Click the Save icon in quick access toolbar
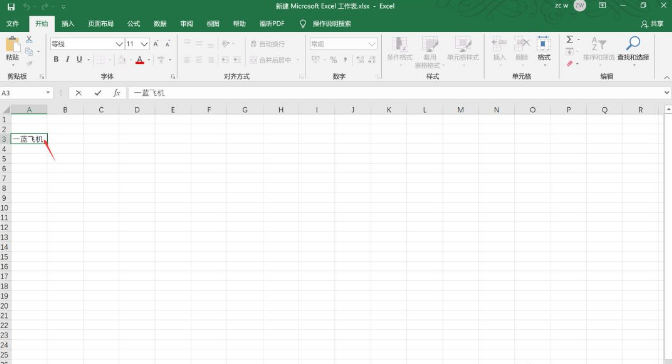672x364 pixels. click(x=11, y=6)
